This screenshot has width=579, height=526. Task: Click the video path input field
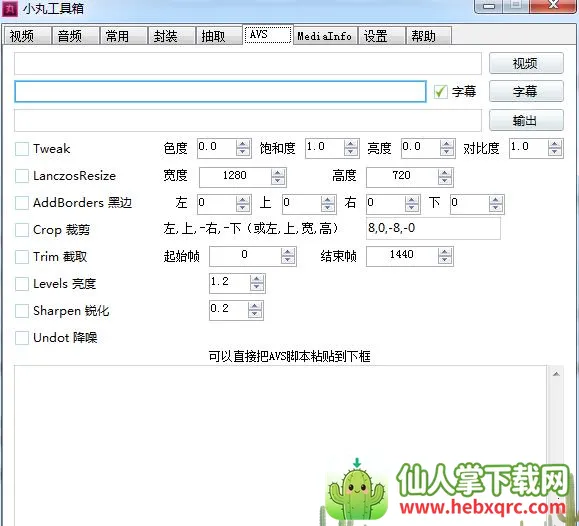(x=248, y=64)
